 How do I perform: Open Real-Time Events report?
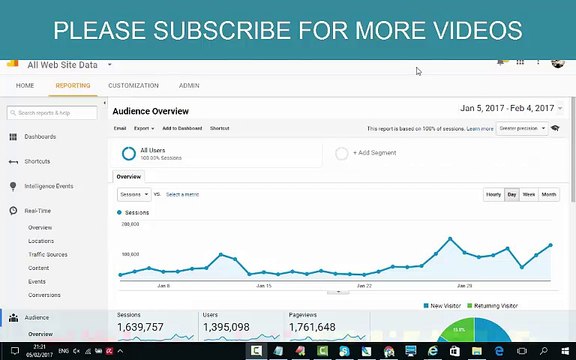tap(37, 282)
